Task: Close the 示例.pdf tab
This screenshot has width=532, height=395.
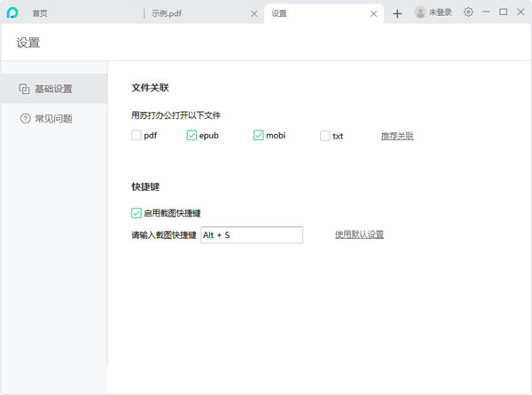Action: click(x=254, y=13)
